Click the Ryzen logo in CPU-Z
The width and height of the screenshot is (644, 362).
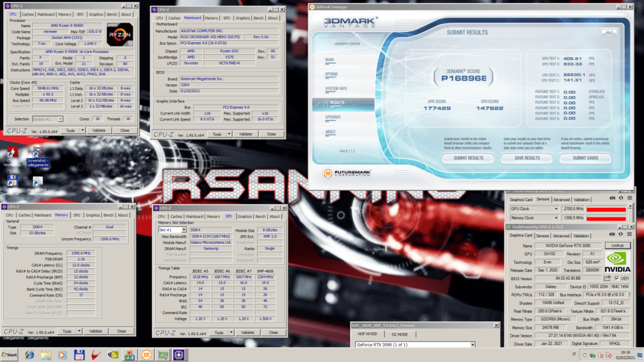click(x=119, y=34)
